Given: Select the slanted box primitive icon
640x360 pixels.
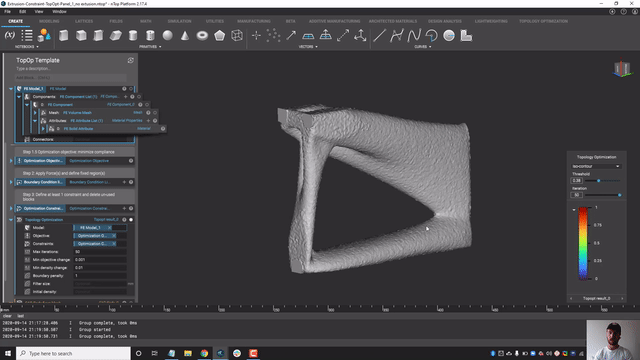Looking at the screenshot, I should tap(116, 36).
